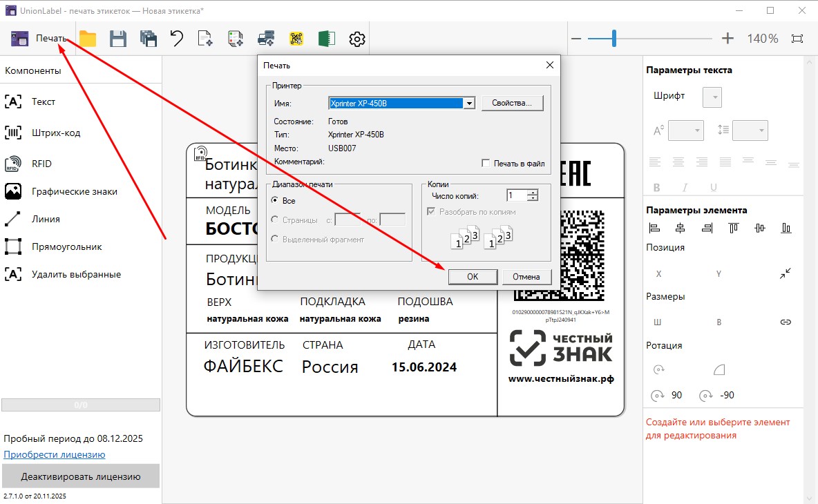Click the yellow folder open icon
Image resolution: width=818 pixels, height=504 pixels.
pyautogui.click(x=87, y=39)
